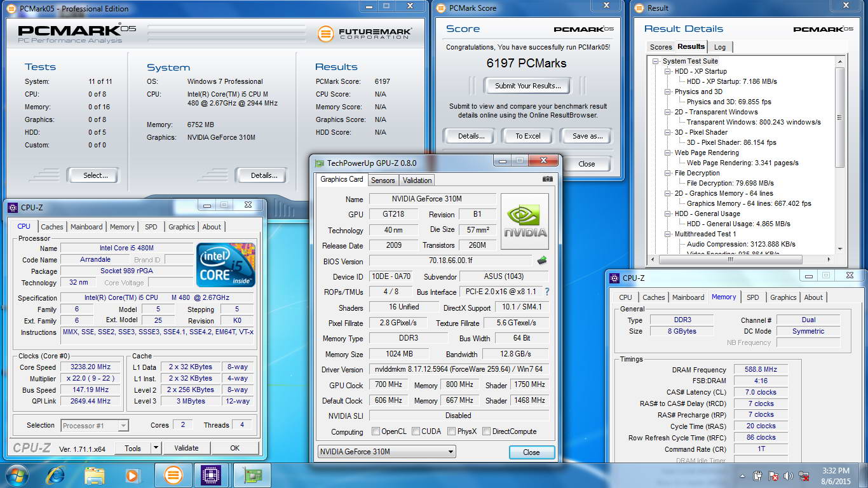Switch to the Sensors tab in GPU-Z
The height and width of the screenshot is (488, 868).
point(383,180)
